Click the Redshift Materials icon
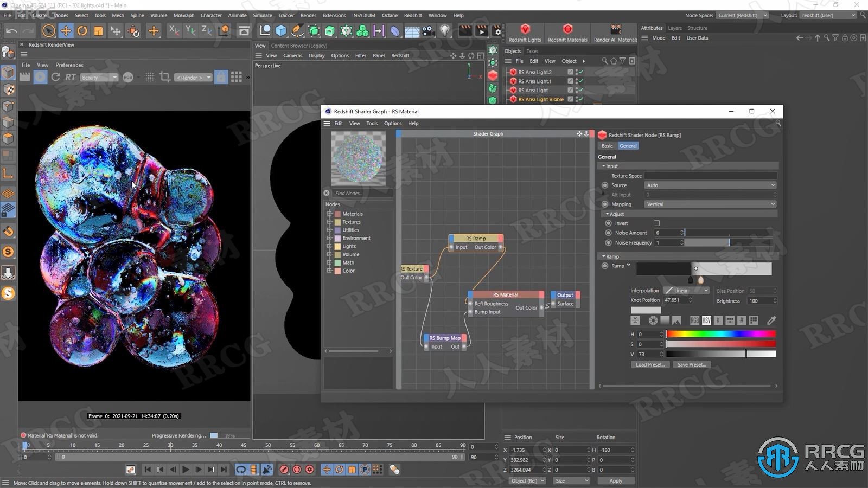The image size is (868, 488). (x=567, y=33)
